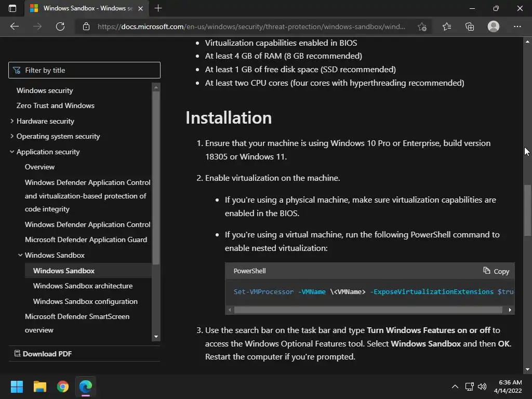The image size is (532, 399).
Task: Click the code block horizontal scrollbar
Action: point(368,310)
